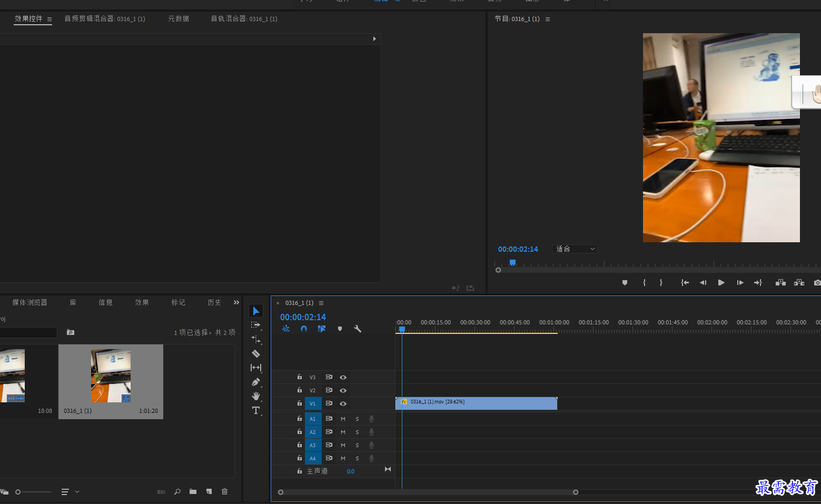The width and height of the screenshot is (821, 504).
Task: Select the Track Select Forward tool
Action: (256, 325)
